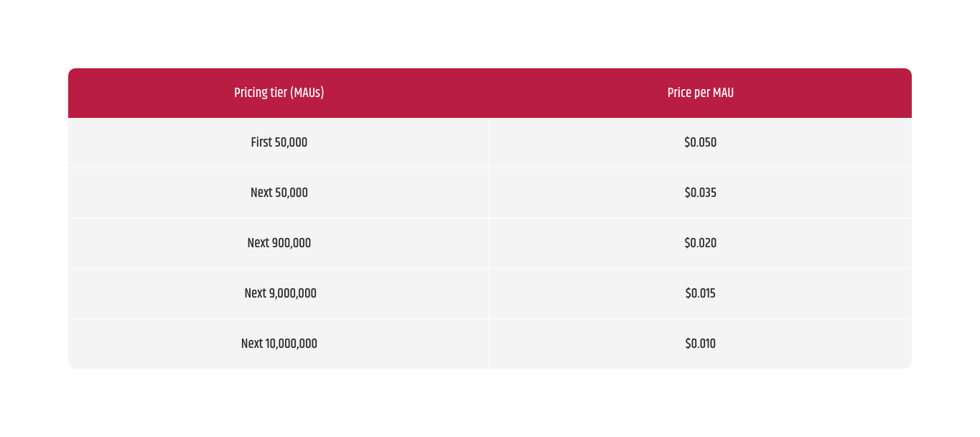
Task: Click the $0.050 price cell
Action: (x=701, y=142)
